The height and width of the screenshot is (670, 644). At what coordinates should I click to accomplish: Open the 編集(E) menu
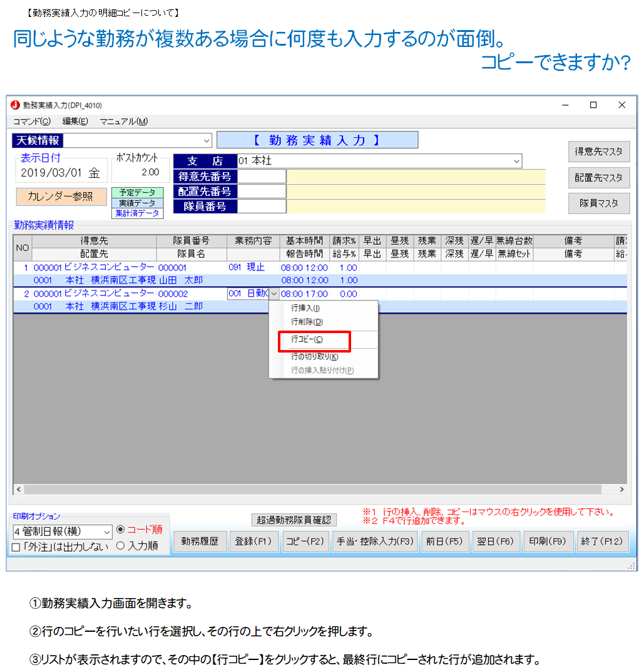coord(75,121)
